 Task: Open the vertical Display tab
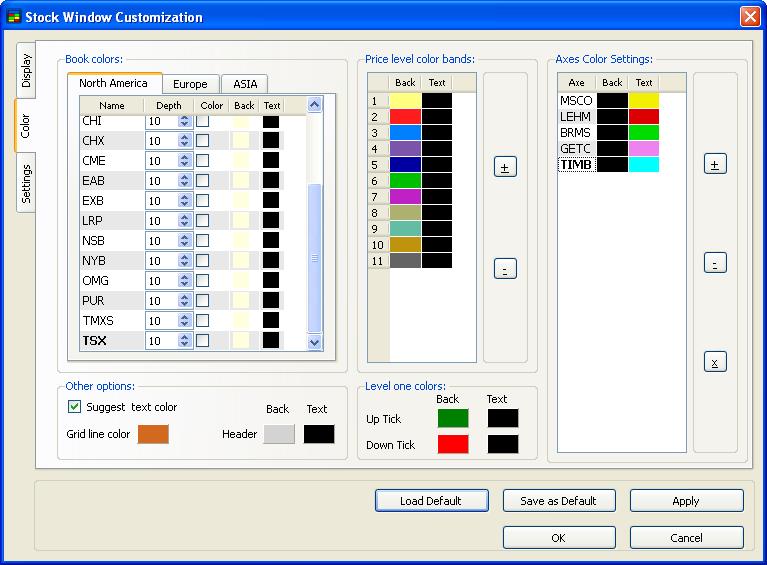click(26, 71)
